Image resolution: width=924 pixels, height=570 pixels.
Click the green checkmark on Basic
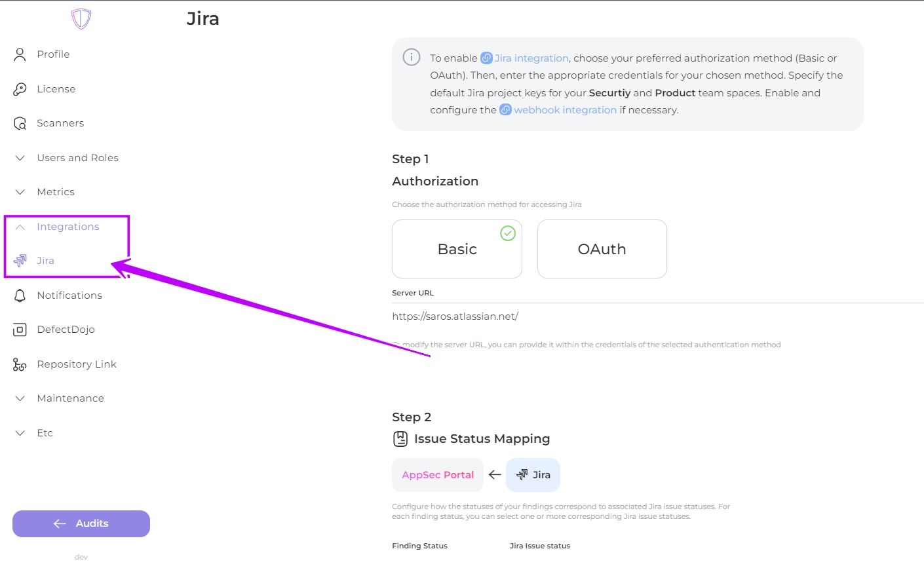click(x=508, y=233)
